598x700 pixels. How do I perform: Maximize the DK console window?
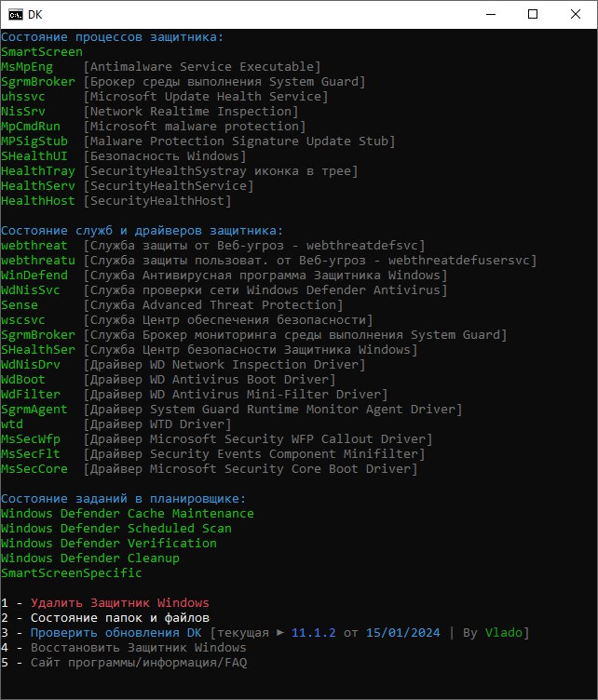(x=533, y=14)
